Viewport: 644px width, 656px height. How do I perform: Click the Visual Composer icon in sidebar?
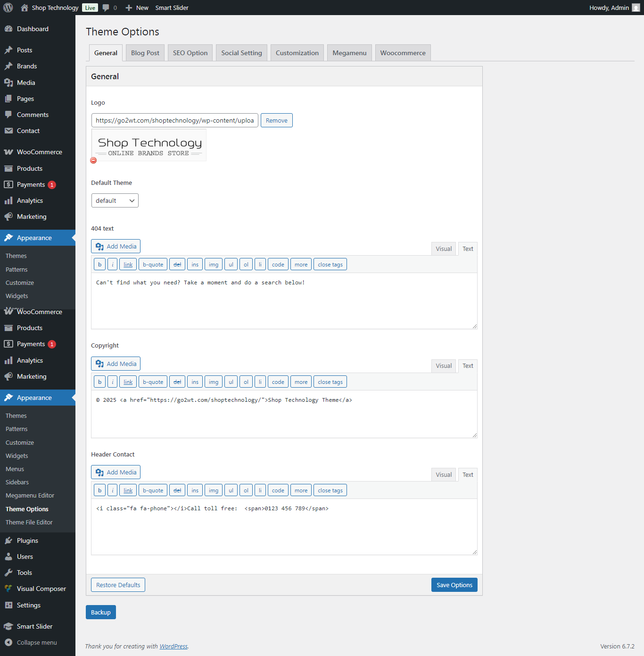point(8,589)
